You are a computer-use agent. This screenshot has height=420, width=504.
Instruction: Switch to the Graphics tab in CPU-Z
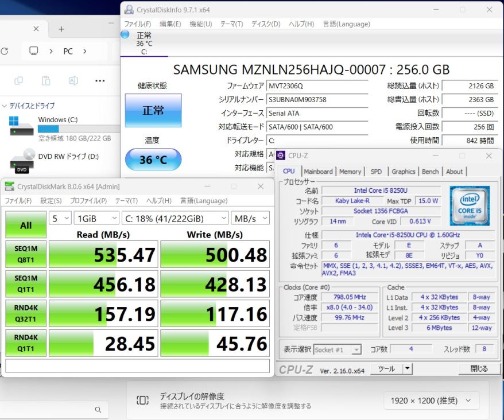pos(404,172)
